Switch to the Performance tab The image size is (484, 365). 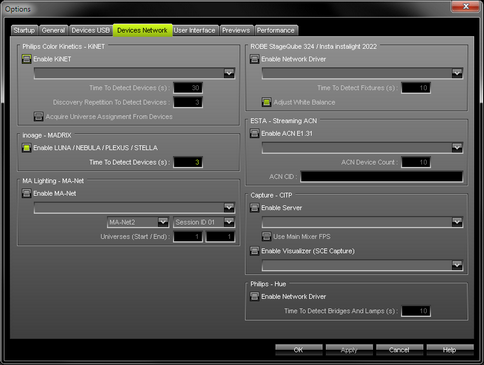tap(276, 30)
